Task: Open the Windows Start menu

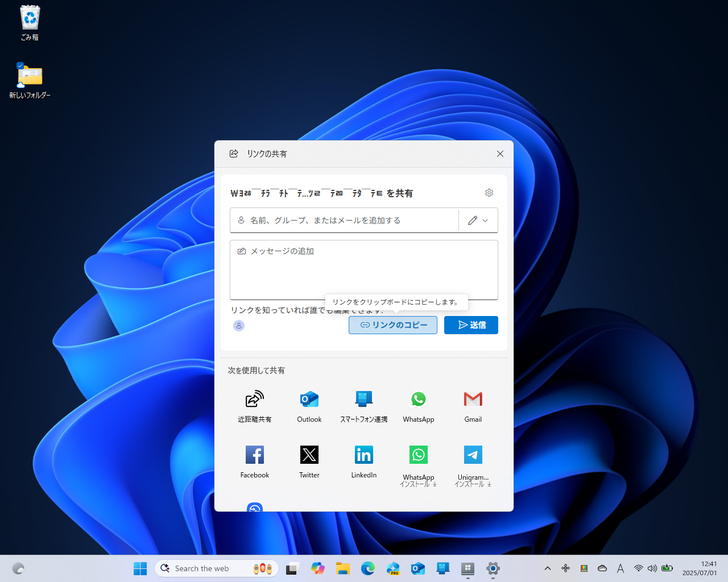Action: (x=140, y=568)
